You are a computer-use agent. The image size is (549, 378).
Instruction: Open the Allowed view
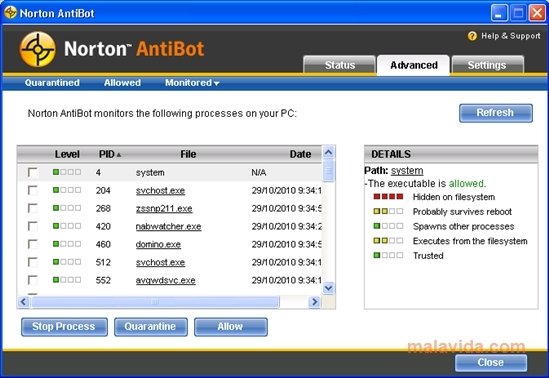click(x=122, y=83)
